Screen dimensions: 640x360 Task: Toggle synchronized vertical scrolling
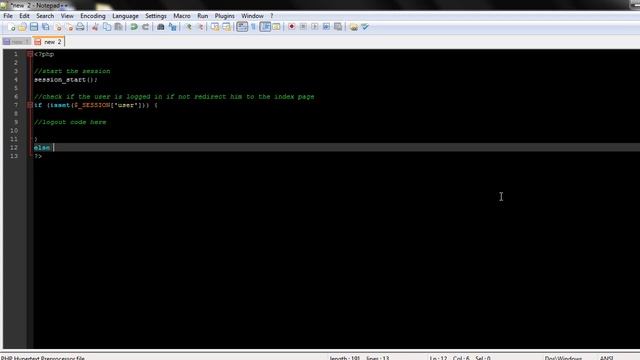215,27
